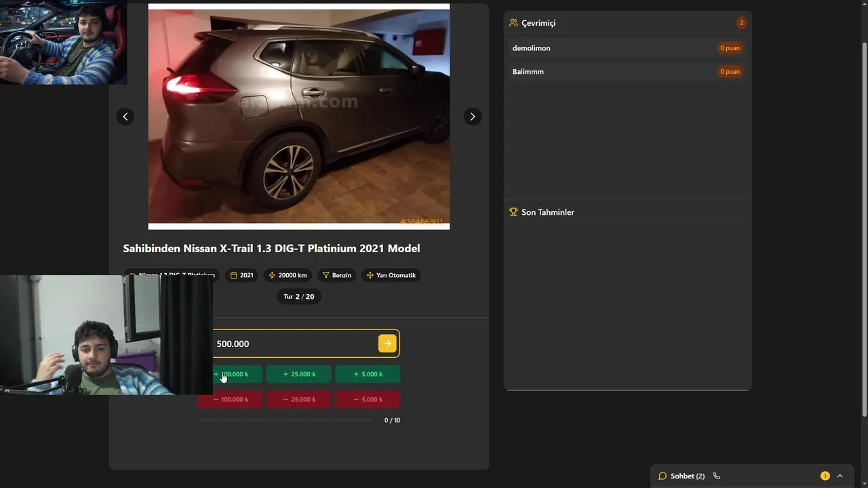Image resolution: width=868 pixels, height=488 pixels.
Task: Click the guess progress bar
Action: 285,420
